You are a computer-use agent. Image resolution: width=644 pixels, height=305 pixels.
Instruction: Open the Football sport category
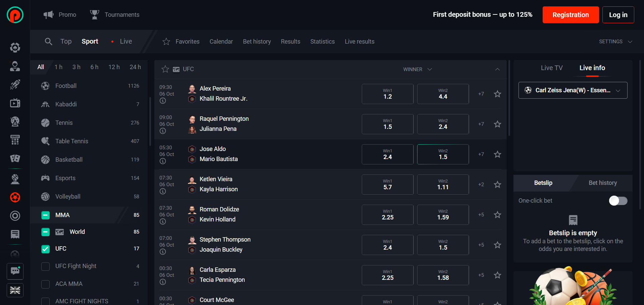(66, 86)
